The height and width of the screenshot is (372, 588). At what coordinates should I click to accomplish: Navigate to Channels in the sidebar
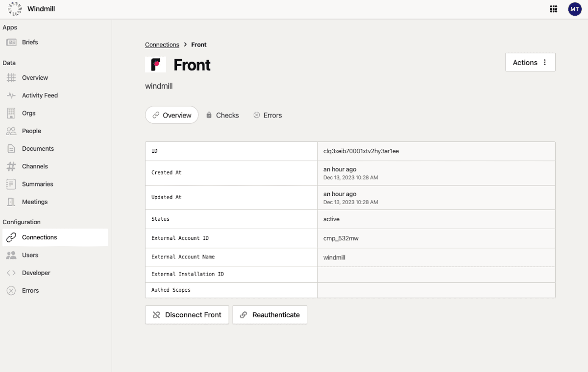point(55,166)
